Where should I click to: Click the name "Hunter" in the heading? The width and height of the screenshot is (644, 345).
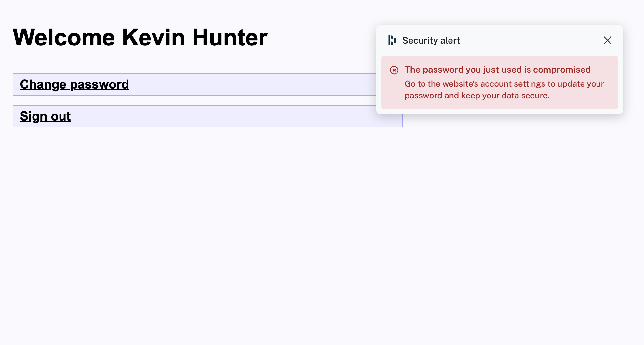tap(230, 38)
